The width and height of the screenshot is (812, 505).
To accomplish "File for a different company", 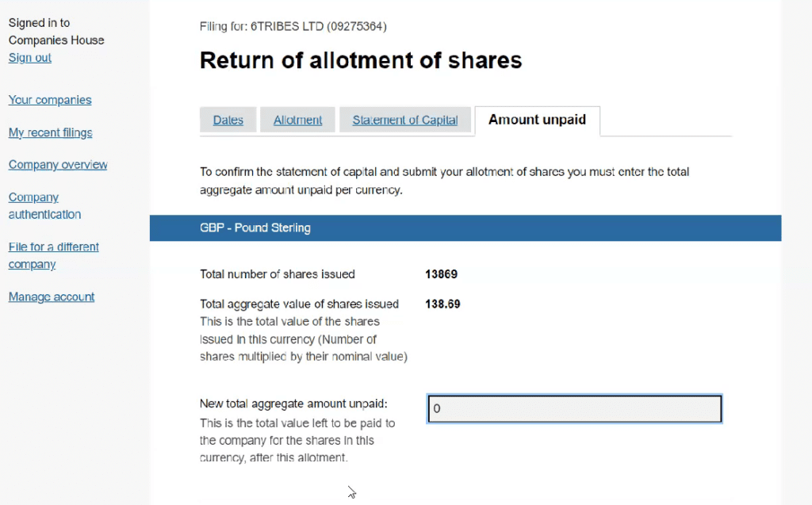I will coord(53,255).
